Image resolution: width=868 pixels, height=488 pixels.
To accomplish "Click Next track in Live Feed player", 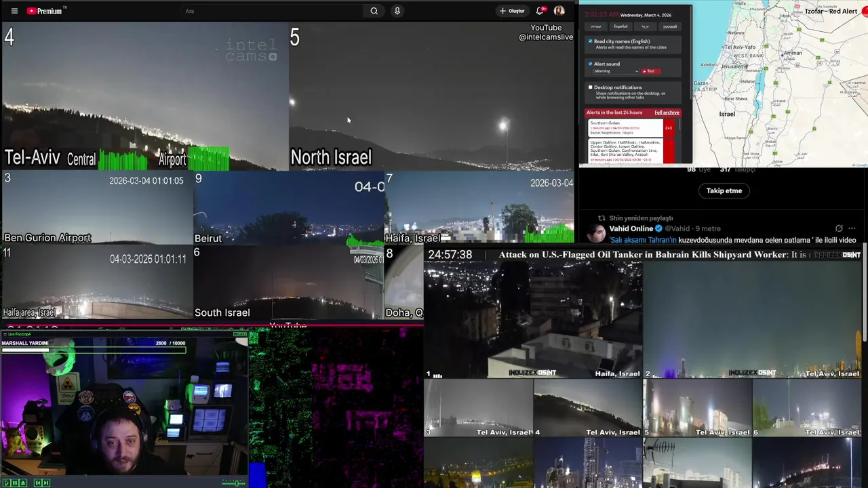I will pyautogui.click(x=46, y=483).
